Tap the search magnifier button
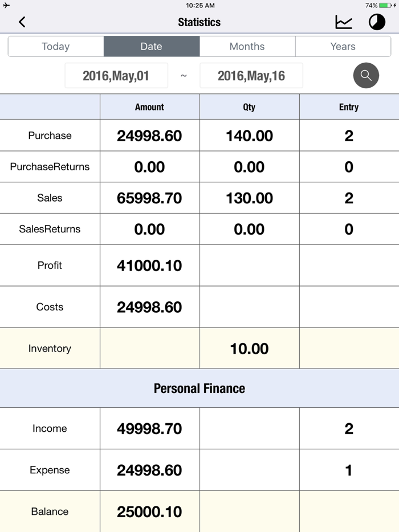Image resolution: width=399 pixels, height=532 pixels. pyautogui.click(x=366, y=75)
